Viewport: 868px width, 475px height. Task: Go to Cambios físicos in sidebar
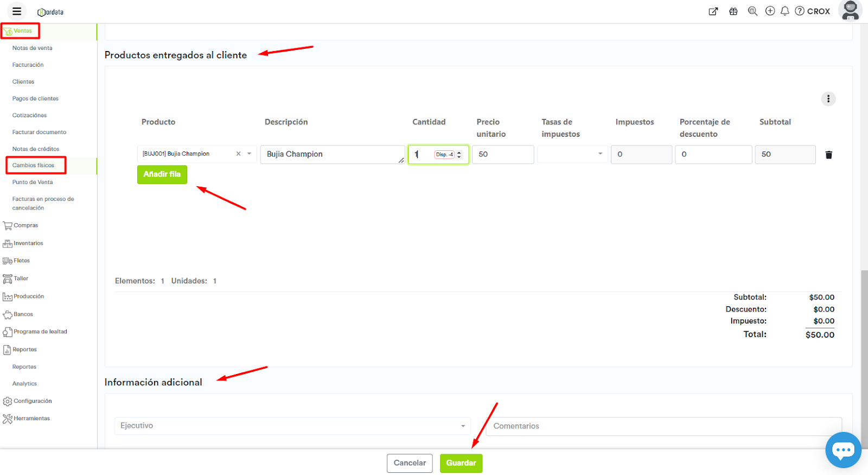[34, 166]
